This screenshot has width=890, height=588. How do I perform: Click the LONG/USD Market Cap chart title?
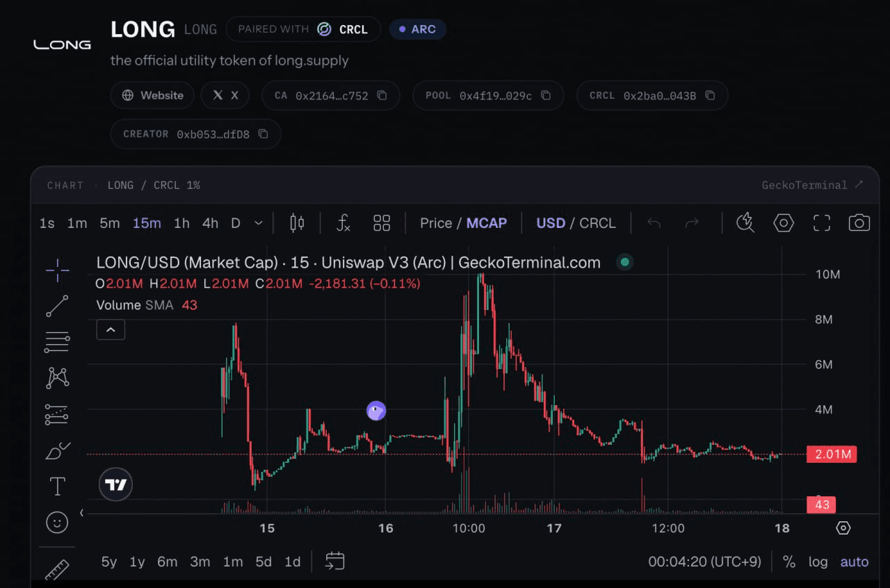[x=348, y=263]
